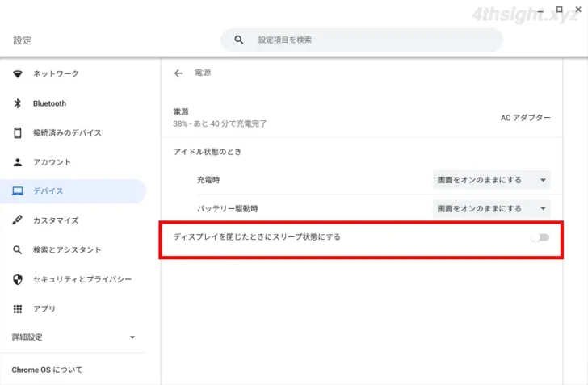Click the brush icon for カスタマイズ

(x=17, y=220)
